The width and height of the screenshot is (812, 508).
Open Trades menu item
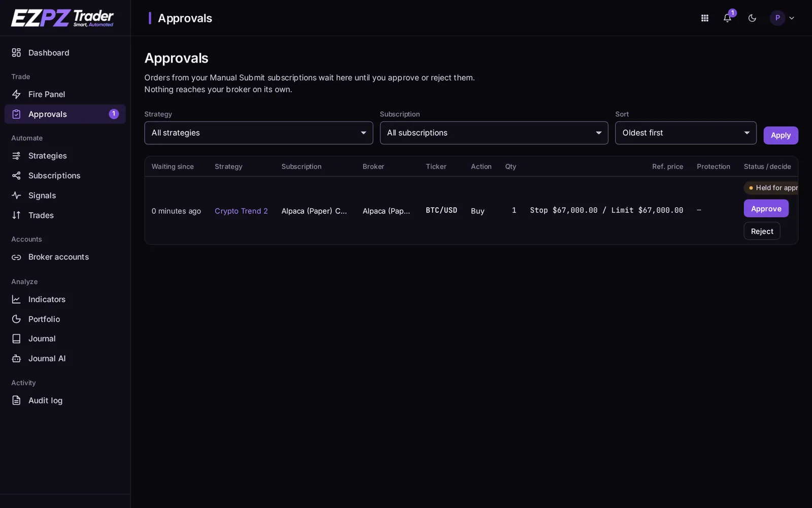tap(65, 215)
